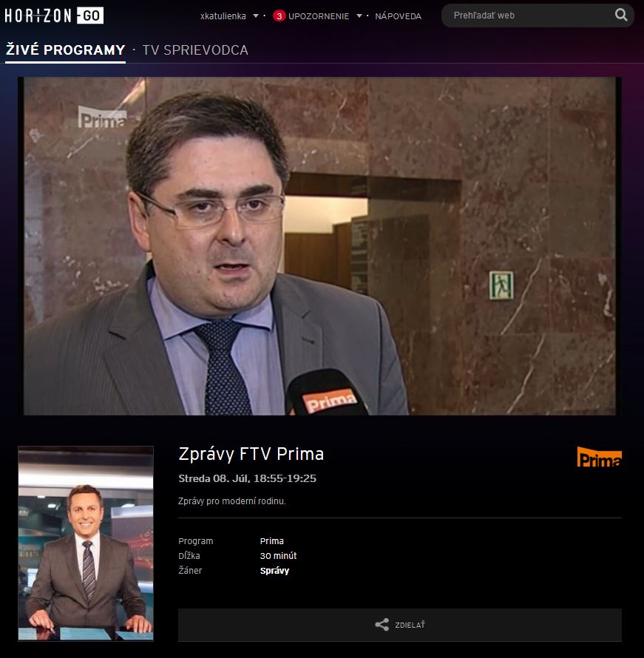This screenshot has width=644, height=658.
Task: Select the Prima value in the Program row
Action: pos(272,541)
